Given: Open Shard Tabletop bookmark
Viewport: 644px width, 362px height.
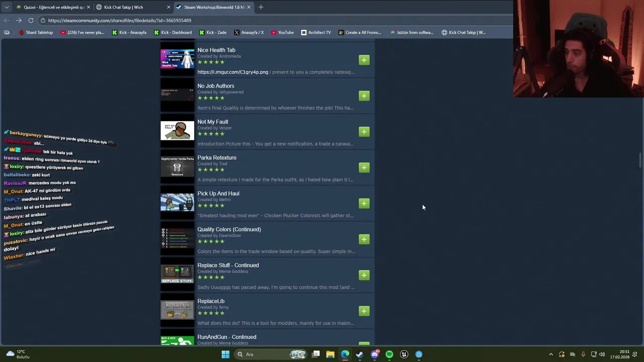Looking at the screenshot, I should 36,32.
